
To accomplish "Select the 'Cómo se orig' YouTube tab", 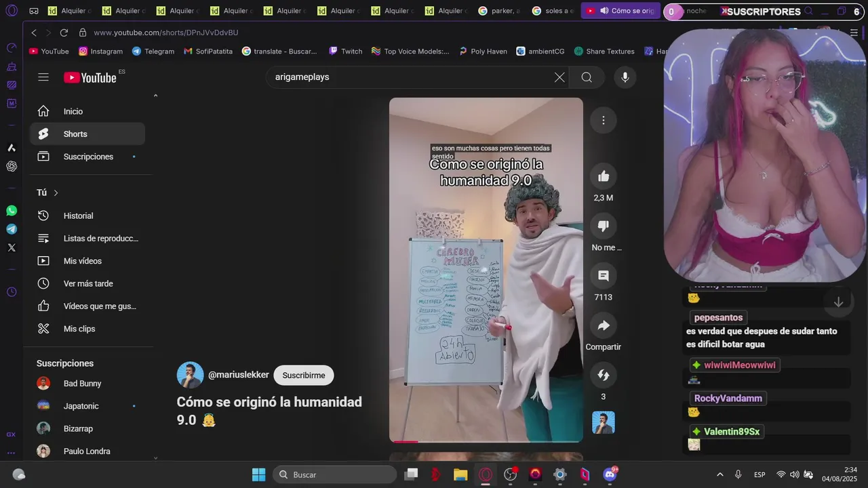I will 620,11.
